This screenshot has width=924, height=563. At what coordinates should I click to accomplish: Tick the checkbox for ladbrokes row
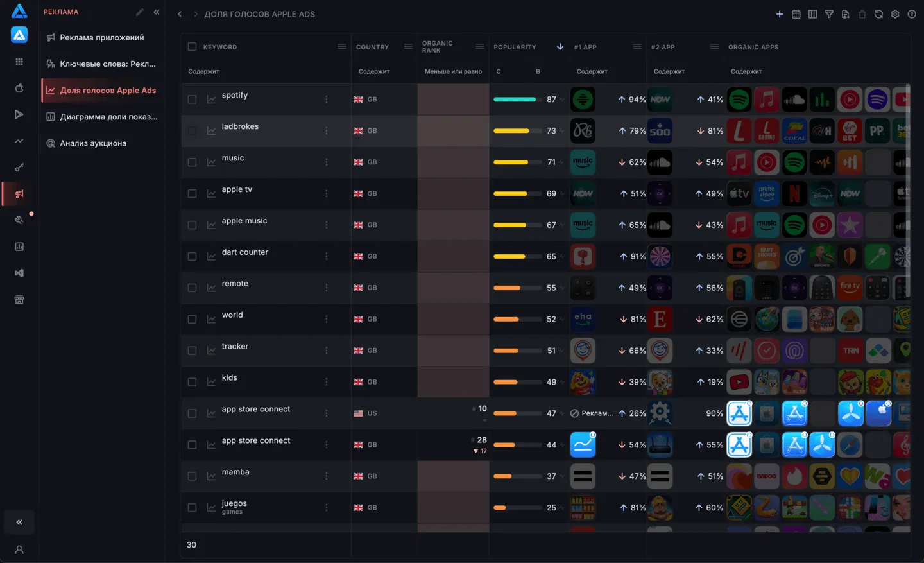click(x=192, y=131)
